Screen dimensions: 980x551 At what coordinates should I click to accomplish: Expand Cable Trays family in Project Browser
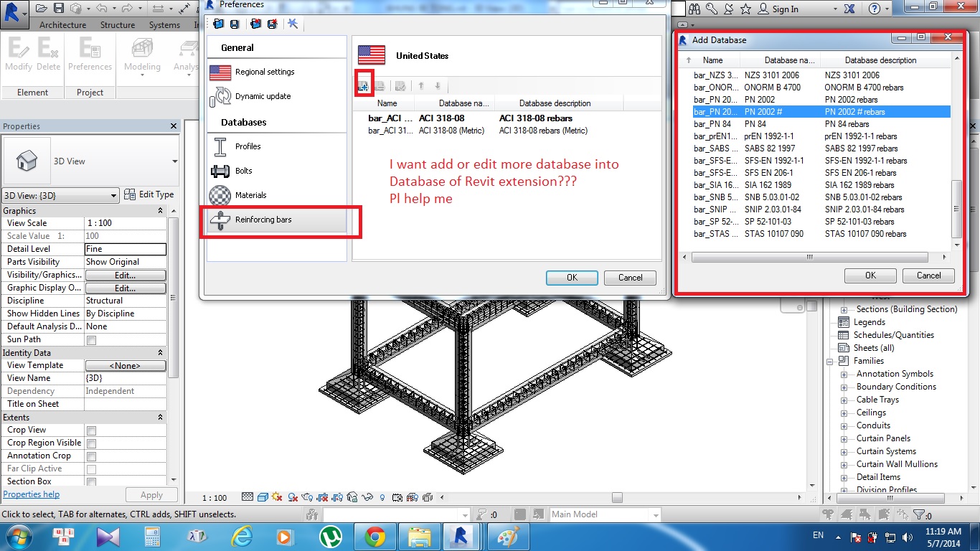point(844,400)
